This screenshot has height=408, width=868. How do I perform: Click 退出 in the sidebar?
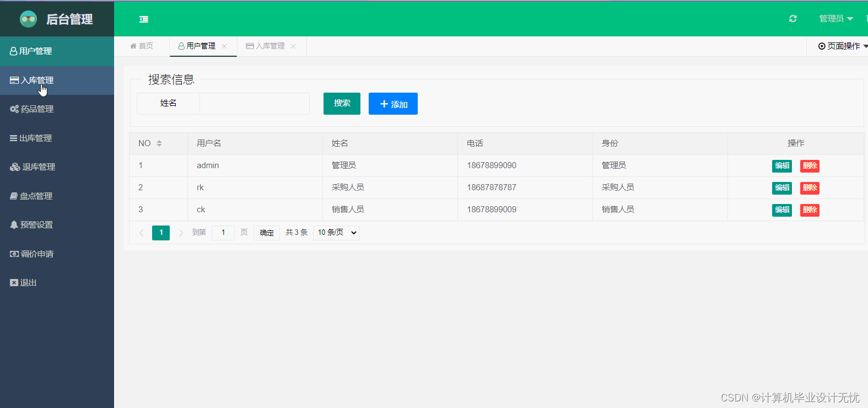57,283
